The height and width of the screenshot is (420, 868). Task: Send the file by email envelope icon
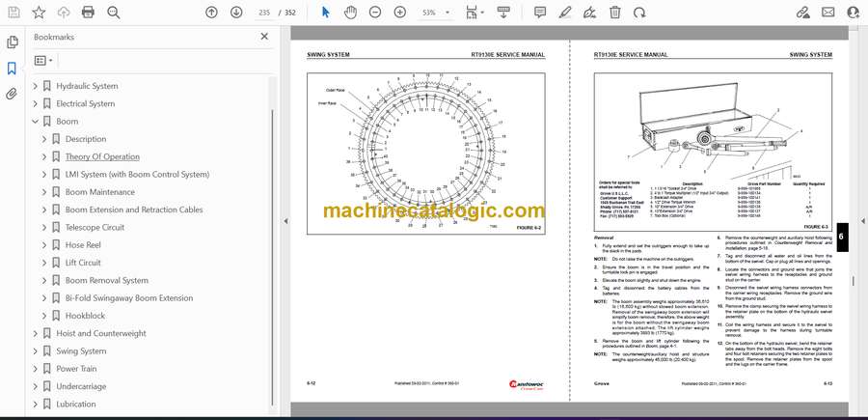[x=828, y=13]
